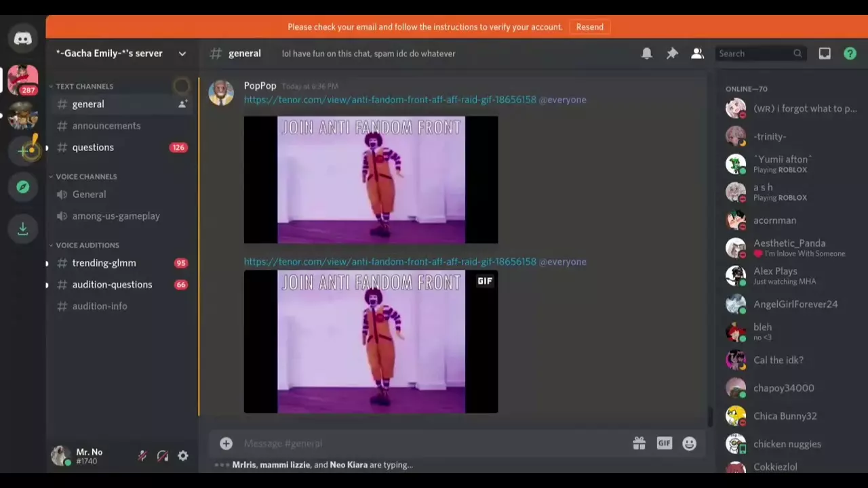The height and width of the screenshot is (488, 868).
Task: Toggle microphone mute
Action: 142,456
